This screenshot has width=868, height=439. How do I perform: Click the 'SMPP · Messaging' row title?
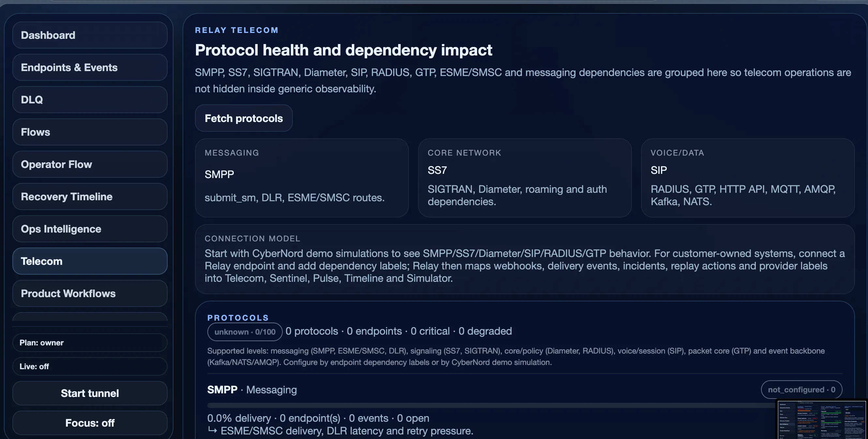point(252,390)
